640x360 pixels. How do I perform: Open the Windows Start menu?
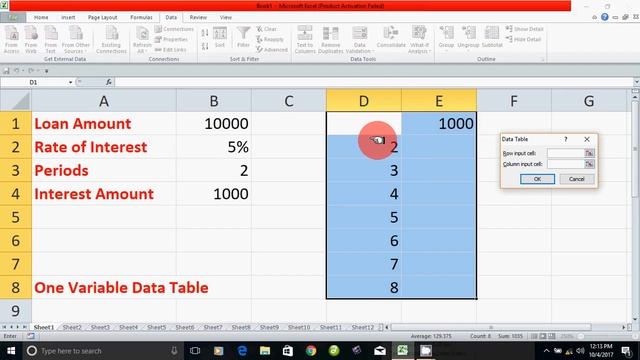pyautogui.click(x=11, y=351)
